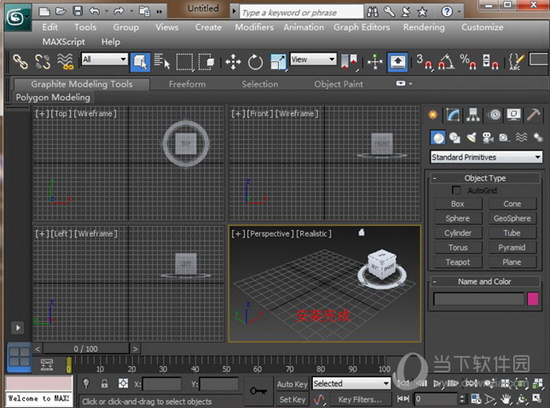Viewport: 550px width, 408px height.
Task: Toggle Window/Crossing selection mode
Action: coord(206,62)
